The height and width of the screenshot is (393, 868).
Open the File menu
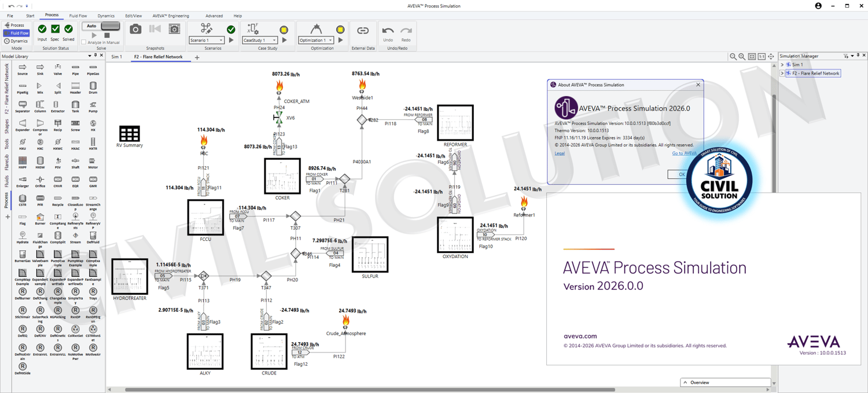[10, 16]
